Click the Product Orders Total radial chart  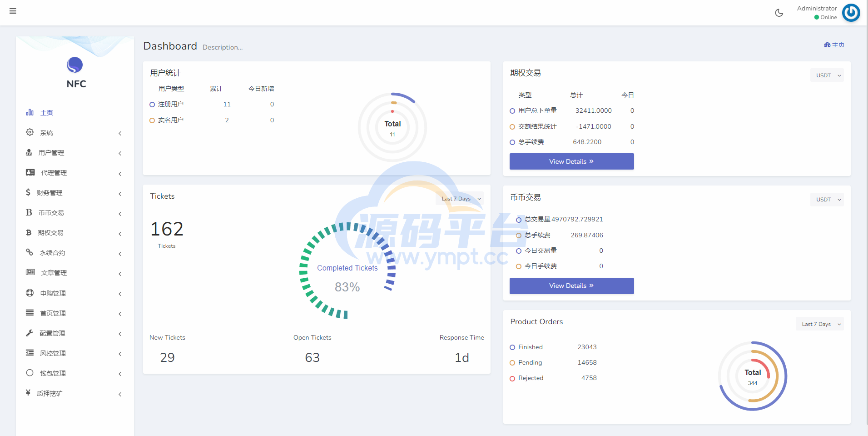tap(753, 376)
